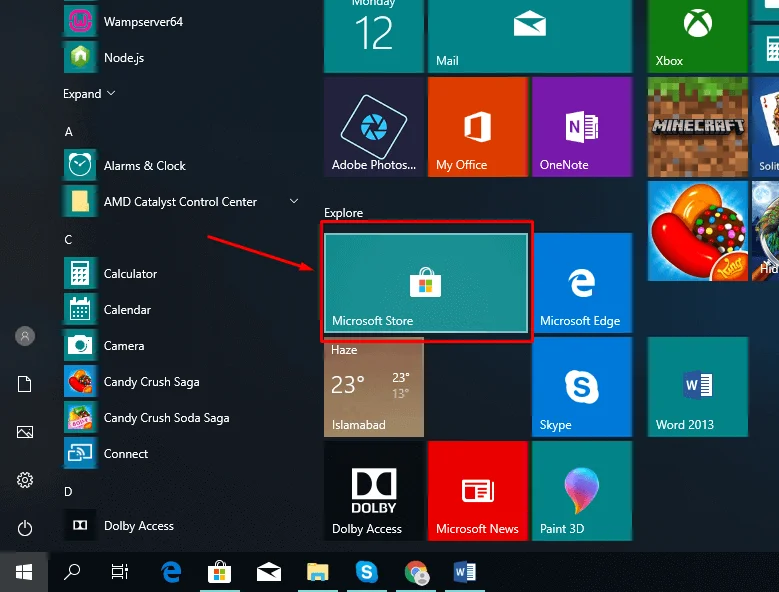This screenshot has width=779, height=592.
Task: Expand the AMD Catalyst Control Center folder chevron
Action: (x=294, y=201)
